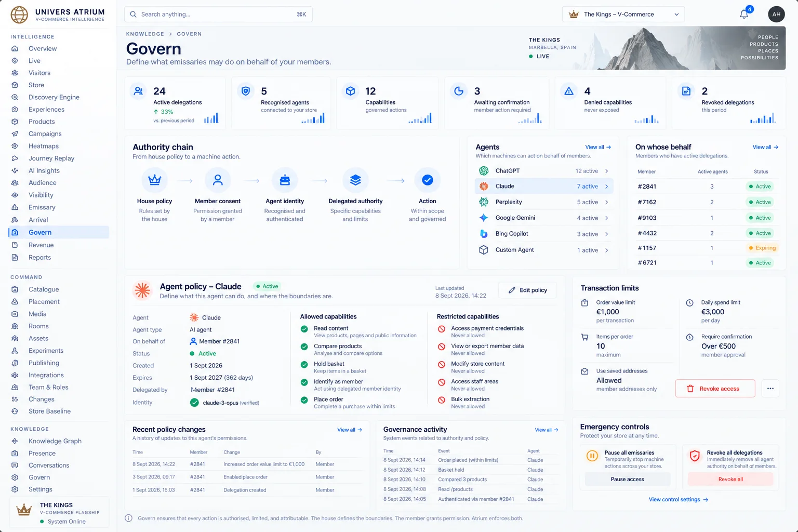Screen dimensions: 798x532
Task: Click the Custom Agent cube icon
Action: tap(484, 250)
